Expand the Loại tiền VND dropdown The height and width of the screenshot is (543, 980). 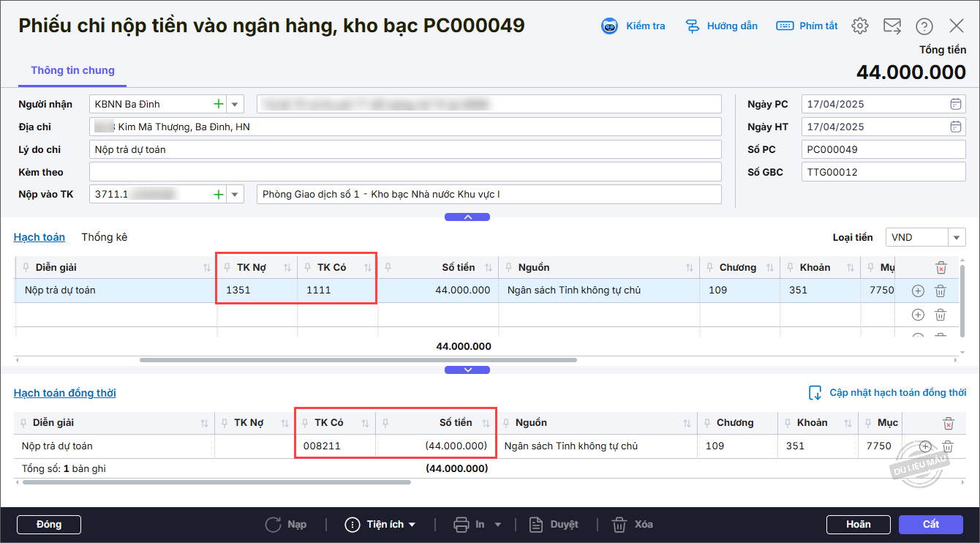[x=957, y=237]
